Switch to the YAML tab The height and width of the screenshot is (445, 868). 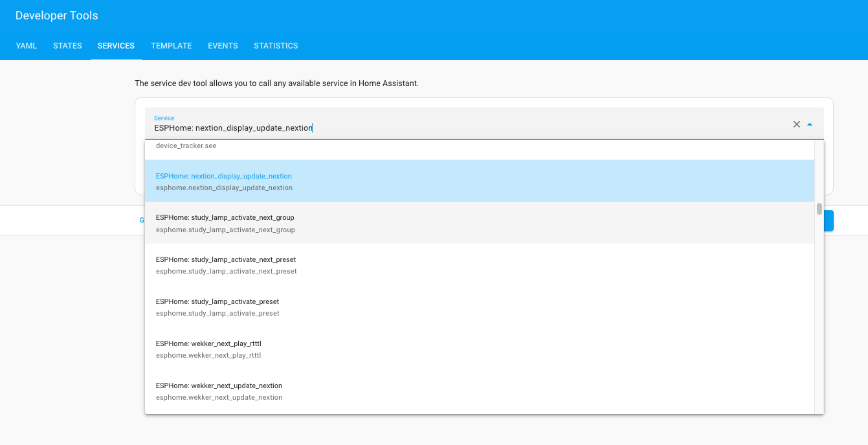27,45
